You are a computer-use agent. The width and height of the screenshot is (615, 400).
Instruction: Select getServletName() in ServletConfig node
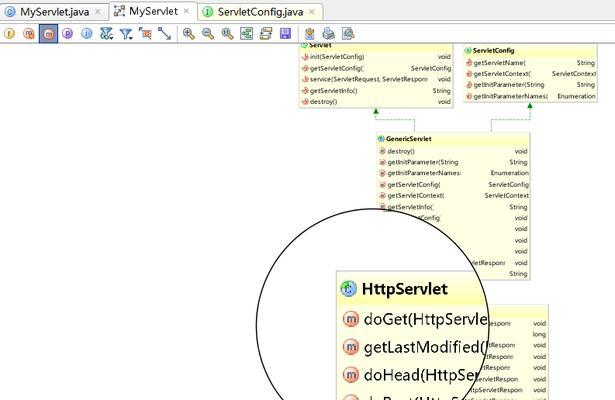pyautogui.click(x=530, y=63)
